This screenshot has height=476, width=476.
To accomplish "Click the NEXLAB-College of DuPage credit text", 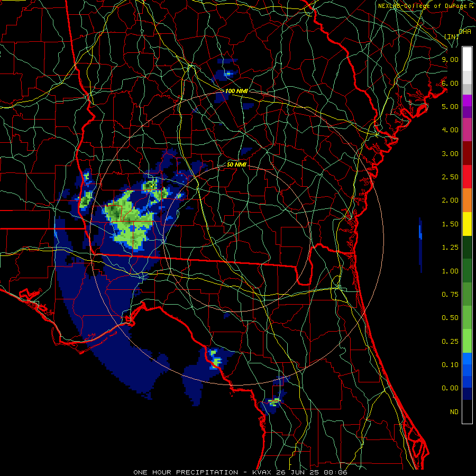I will click(424, 6).
